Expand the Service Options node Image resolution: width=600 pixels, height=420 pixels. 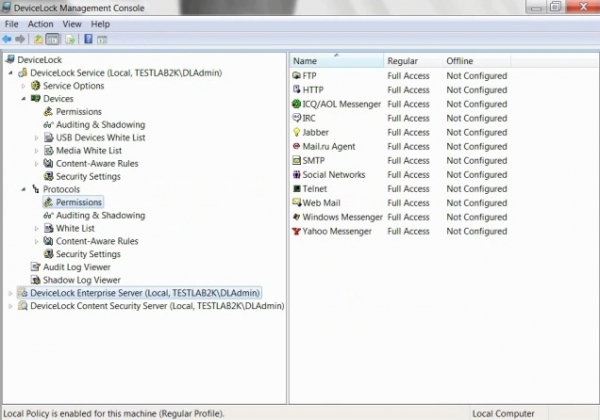[x=23, y=86]
